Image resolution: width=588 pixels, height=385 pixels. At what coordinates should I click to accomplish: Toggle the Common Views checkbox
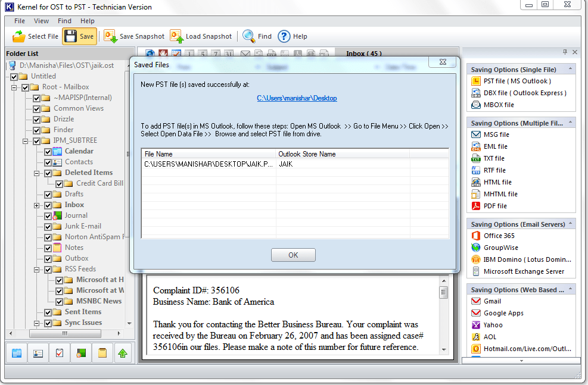(36, 109)
